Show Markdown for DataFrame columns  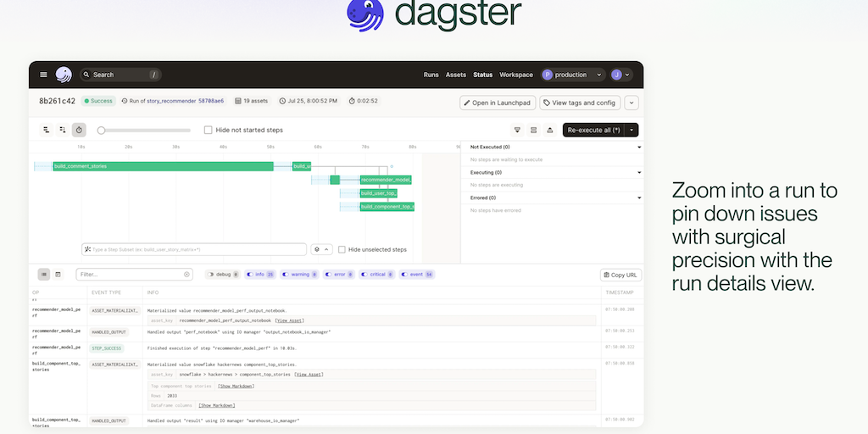(x=216, y=406)
